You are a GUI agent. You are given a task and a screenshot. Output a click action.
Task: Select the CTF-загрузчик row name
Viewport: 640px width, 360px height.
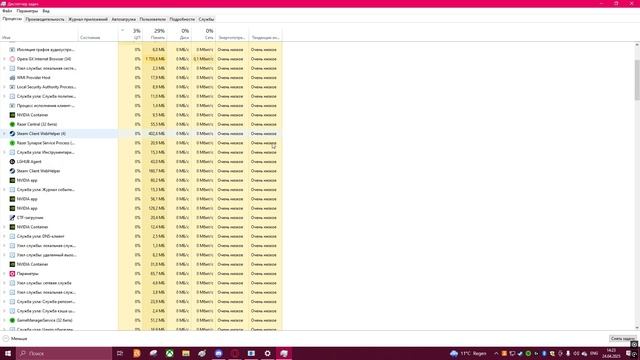30,218
